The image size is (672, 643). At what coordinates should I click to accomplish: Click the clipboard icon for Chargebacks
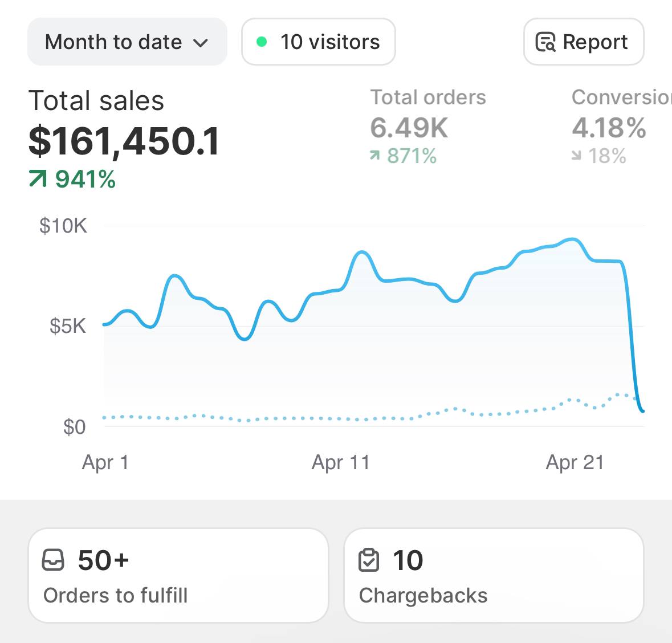pos(369,560)
